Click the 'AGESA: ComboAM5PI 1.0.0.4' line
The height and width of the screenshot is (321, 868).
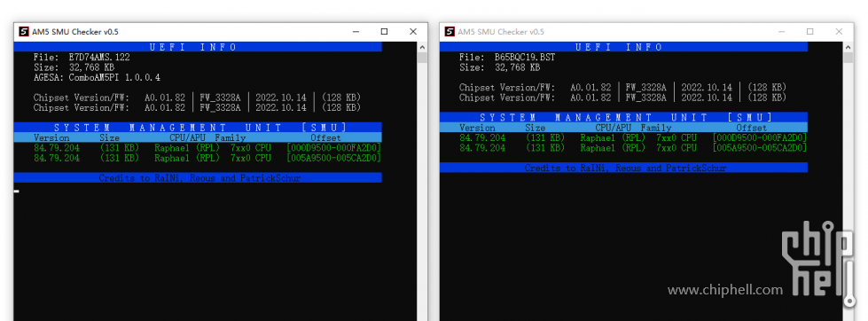coord(98,77)
